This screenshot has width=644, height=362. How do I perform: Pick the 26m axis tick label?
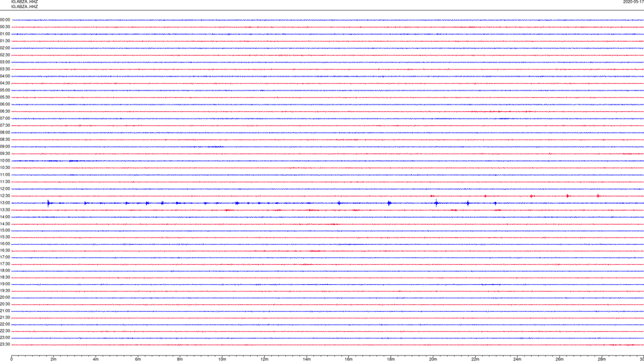point(559,359)
